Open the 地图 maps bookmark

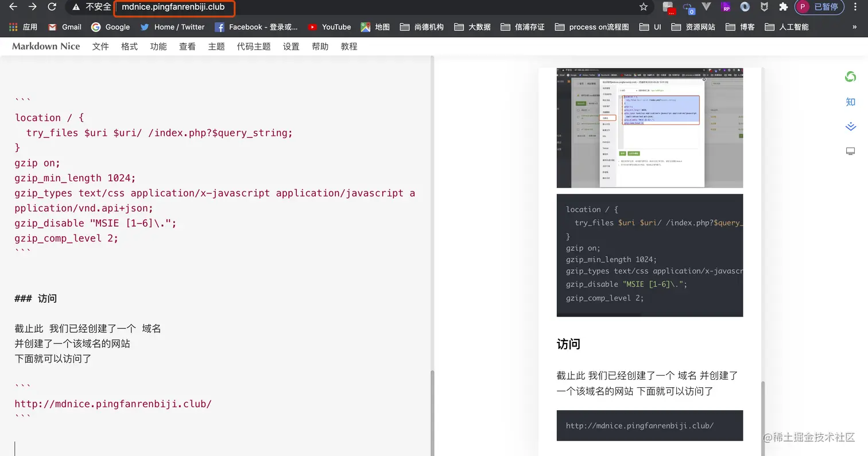[x=375, y=27]
